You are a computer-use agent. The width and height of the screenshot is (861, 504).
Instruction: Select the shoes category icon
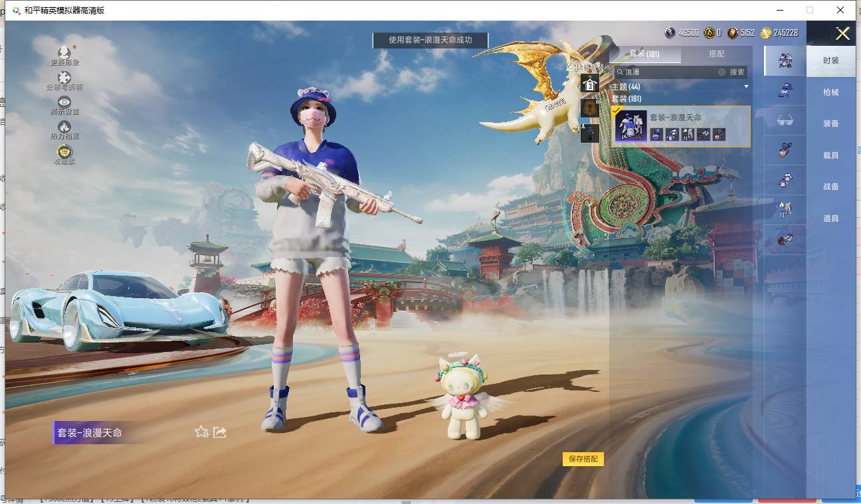[x=785, y=240]
